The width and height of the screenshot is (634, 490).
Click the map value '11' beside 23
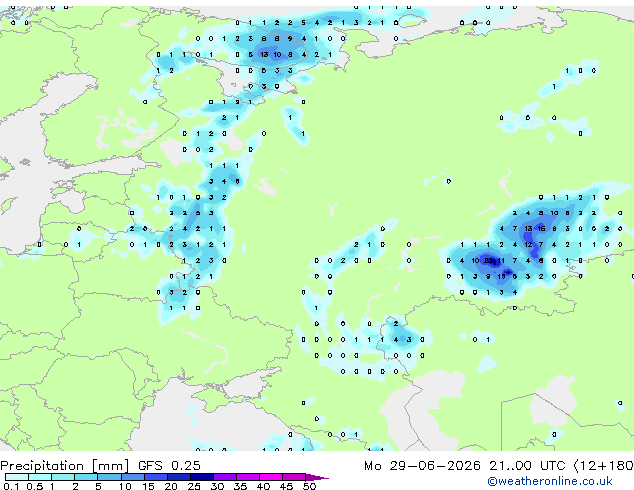[501, 260]
